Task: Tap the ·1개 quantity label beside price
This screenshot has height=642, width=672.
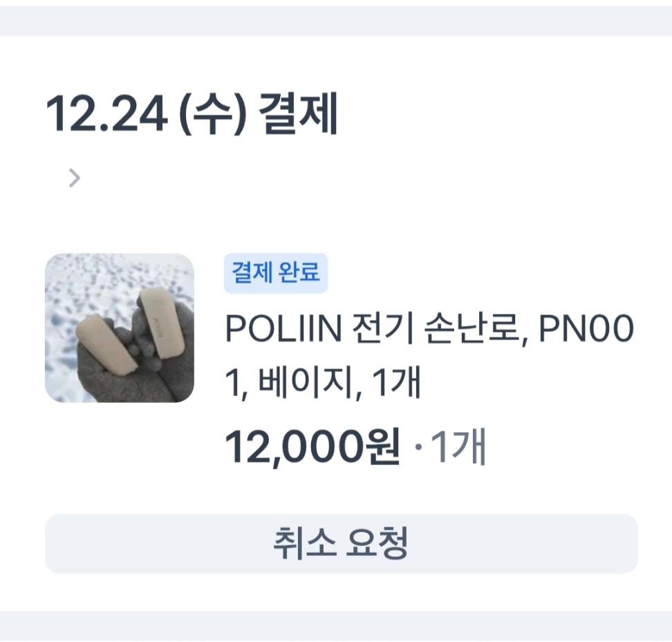Action: (x=450, y=448)
